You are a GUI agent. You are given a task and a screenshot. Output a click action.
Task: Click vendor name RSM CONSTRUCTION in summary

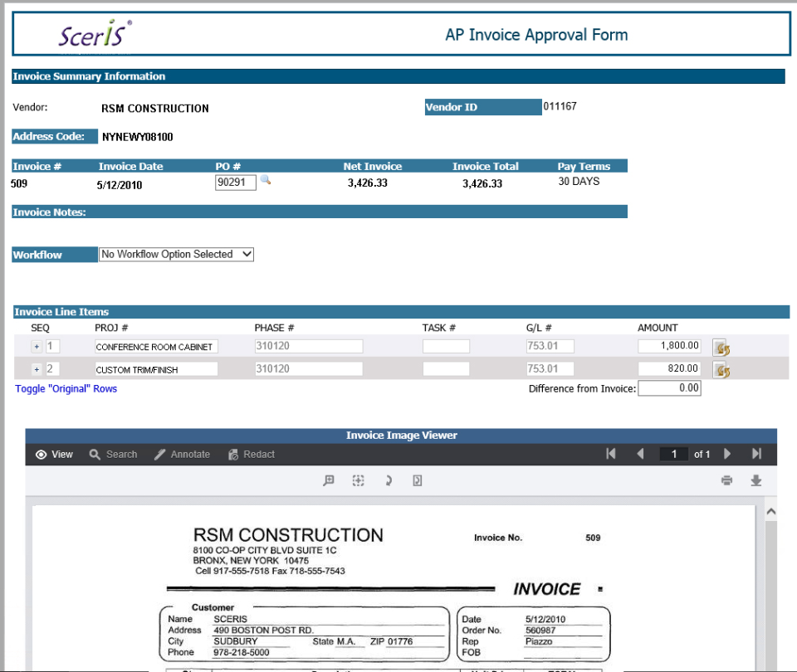click(x=155, y=108)
